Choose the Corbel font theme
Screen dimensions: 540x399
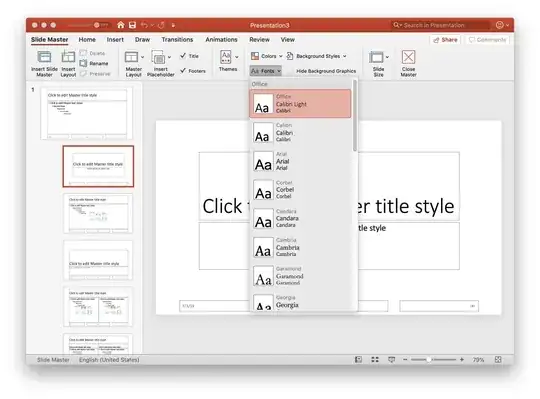click(300, 190)
